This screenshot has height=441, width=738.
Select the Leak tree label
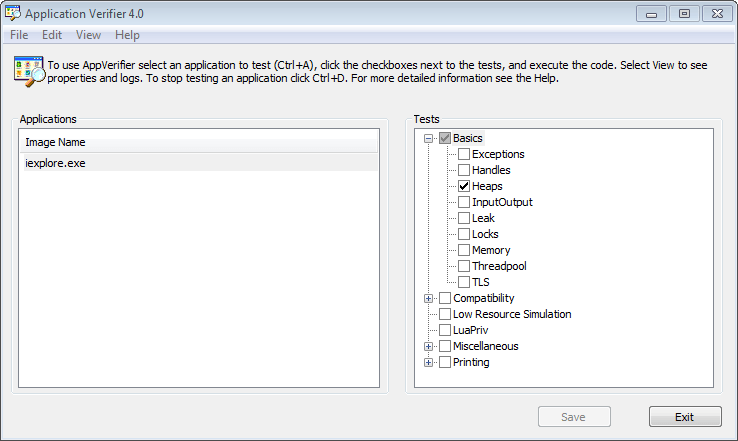483,218
